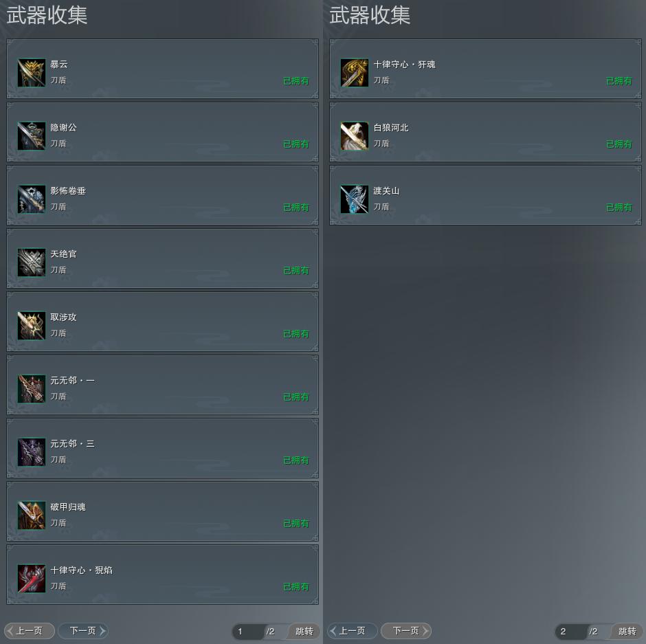This screenshot has width=646, height=644.
Task: Click 上一页 in the right panel
Action: click(353, 631)
